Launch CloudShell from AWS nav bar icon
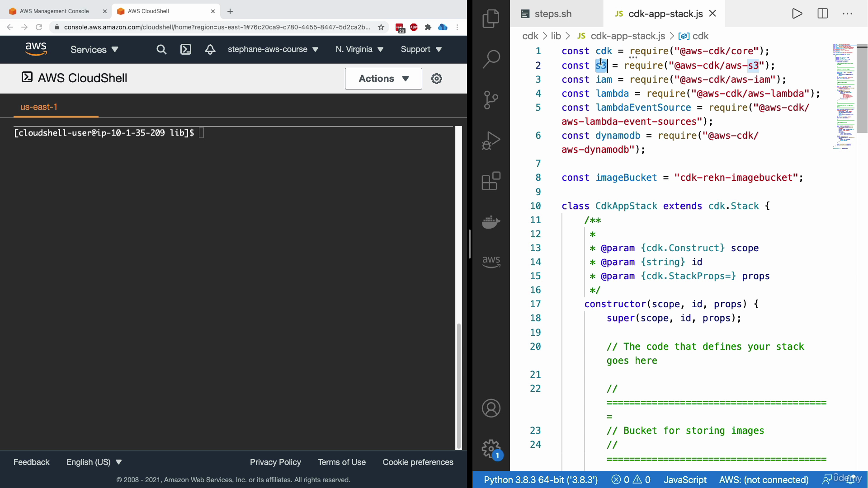The height and width of the screenshot is (488, 868). [x=186, y=50]
